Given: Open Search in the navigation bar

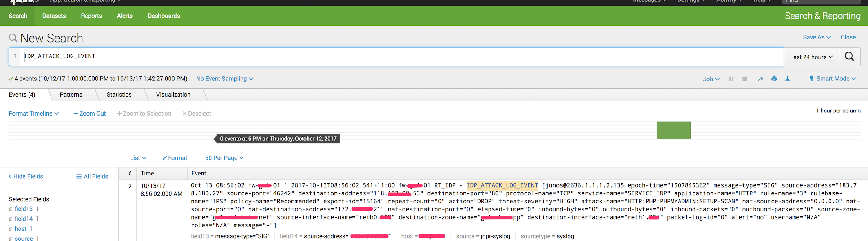Looking at the screenshot, I should 18,16.
